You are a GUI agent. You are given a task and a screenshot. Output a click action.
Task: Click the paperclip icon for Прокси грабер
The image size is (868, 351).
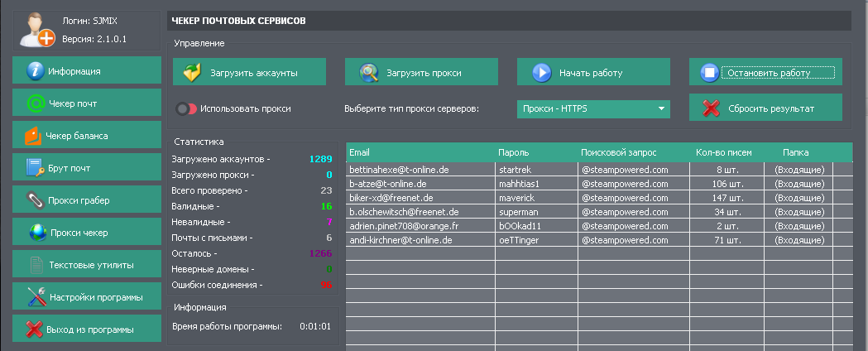[35, 200]
